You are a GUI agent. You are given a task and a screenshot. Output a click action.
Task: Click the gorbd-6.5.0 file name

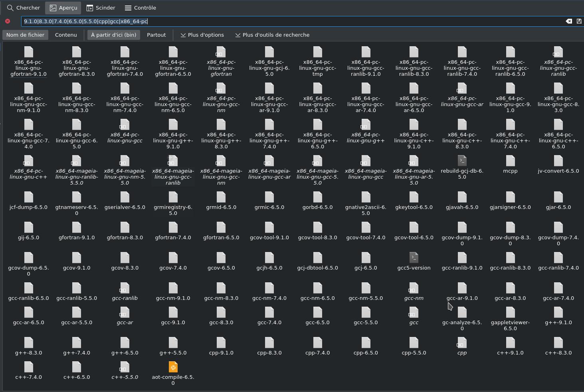[317, 207]
